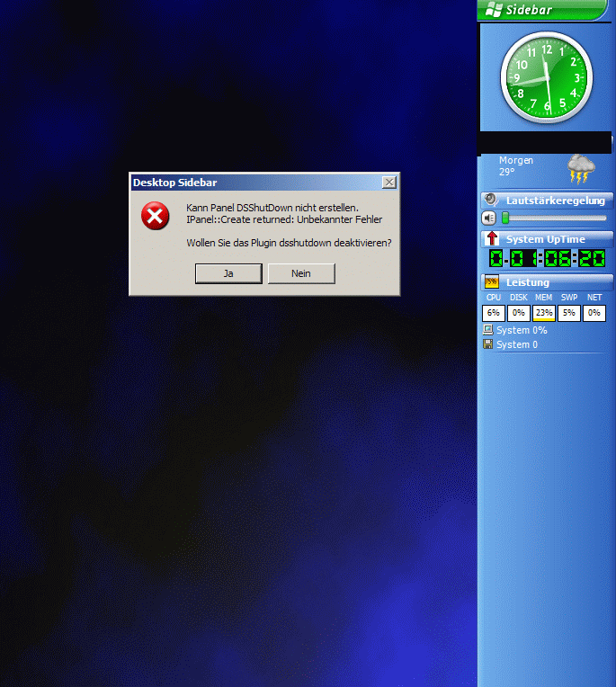Click the MEM 23% box
616x687 pixels.
(544, 313)
